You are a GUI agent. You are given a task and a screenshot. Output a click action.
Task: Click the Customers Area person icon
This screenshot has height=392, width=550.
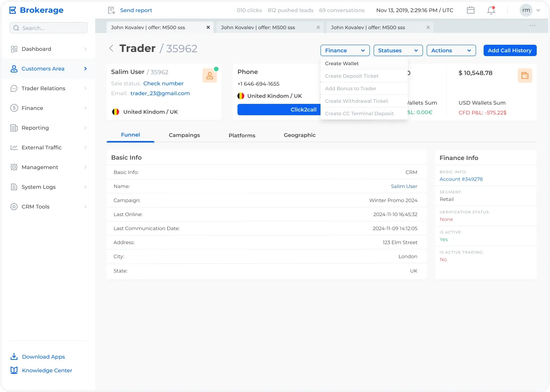coord(14,69)
